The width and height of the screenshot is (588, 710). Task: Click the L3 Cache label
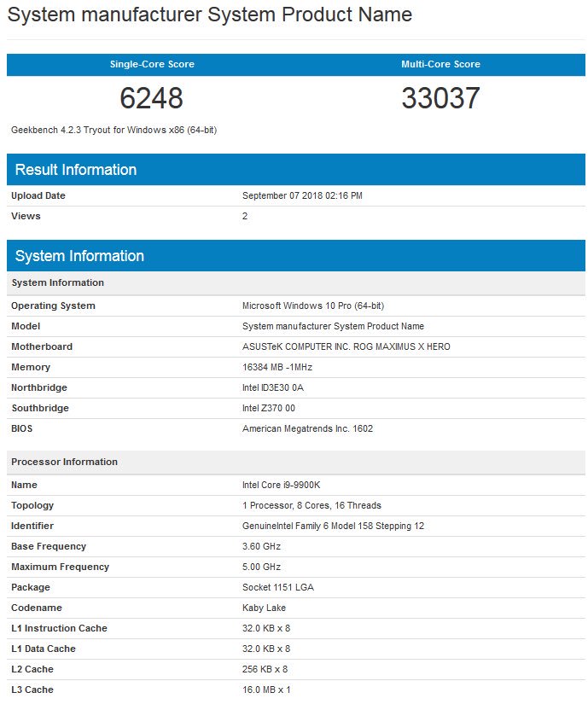[32, 690]
